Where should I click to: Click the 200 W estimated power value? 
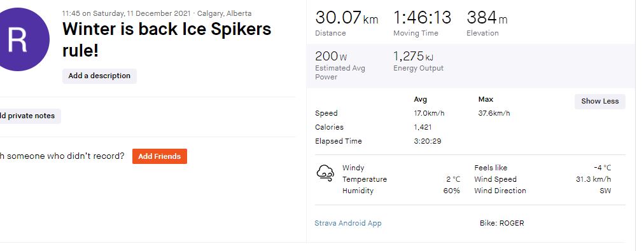[331, 56]
